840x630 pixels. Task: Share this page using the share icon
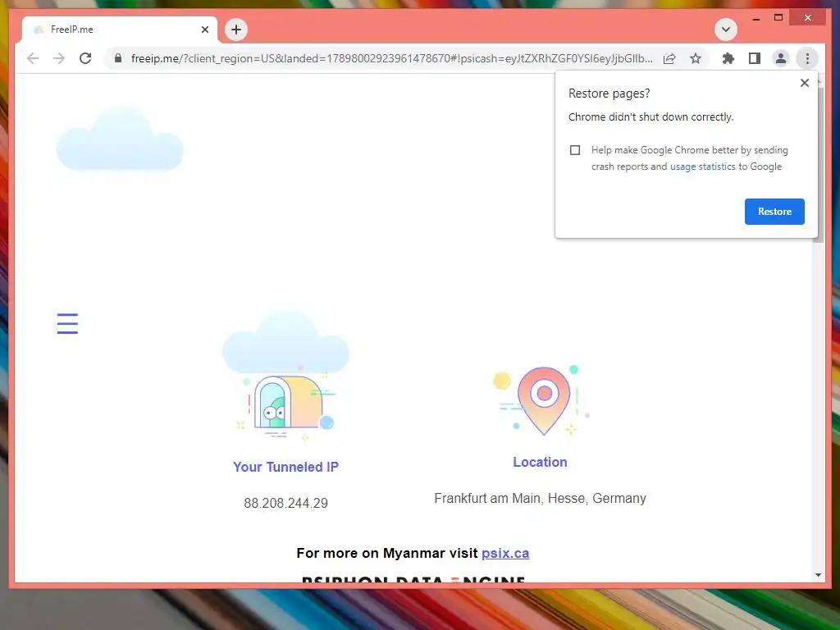click(669, 58)
